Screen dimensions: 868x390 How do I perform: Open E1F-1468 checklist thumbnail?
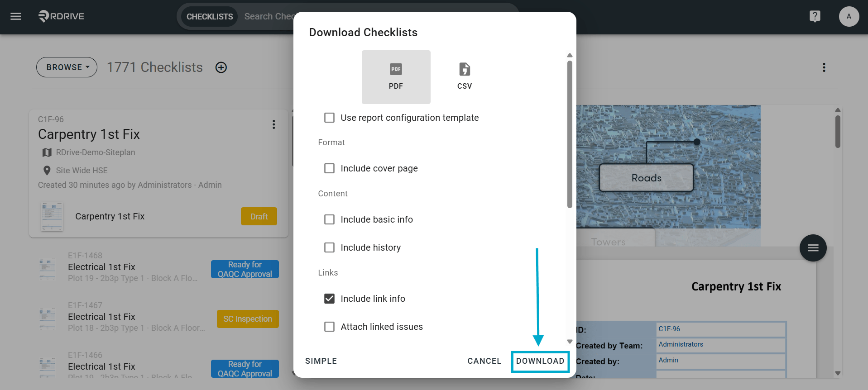coord(48,269)
